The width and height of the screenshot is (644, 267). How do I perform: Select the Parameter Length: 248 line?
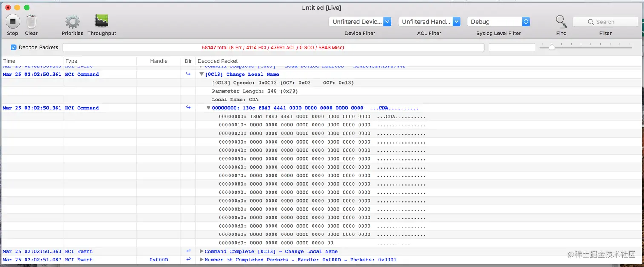255,91
